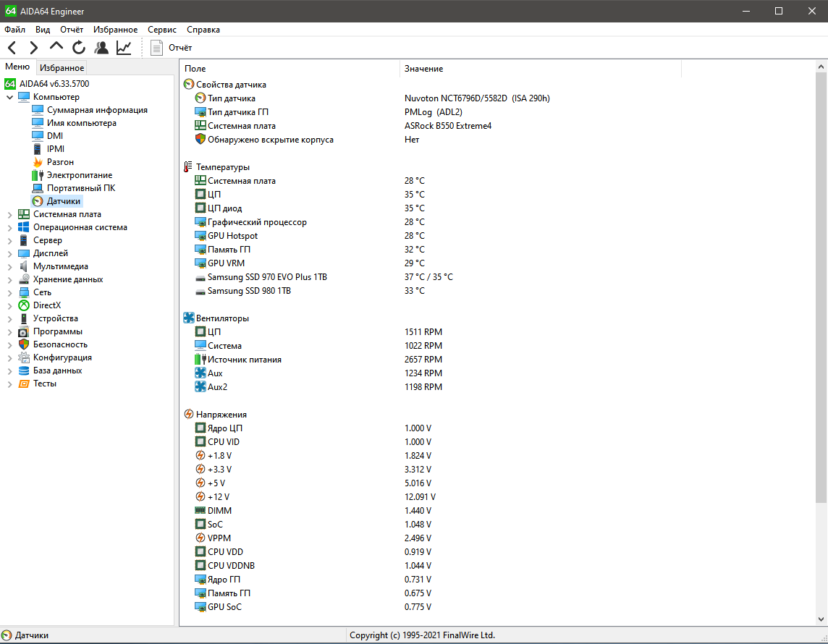Click the AIDA64 v6.33.5700 root node

(x=54, y=83)
